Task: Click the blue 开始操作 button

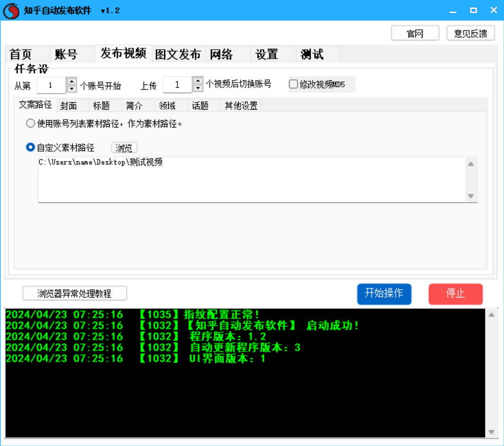Action: pyautogui.click(x=384, y=294)
